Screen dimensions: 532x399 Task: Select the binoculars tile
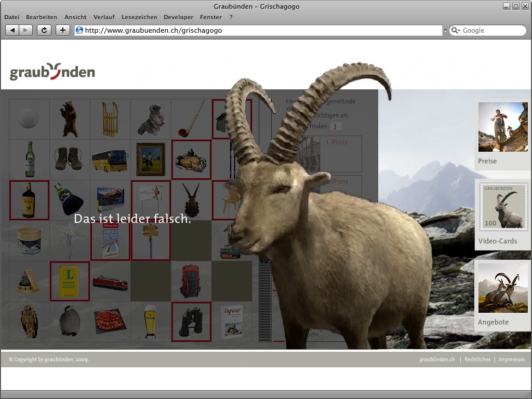191,322
